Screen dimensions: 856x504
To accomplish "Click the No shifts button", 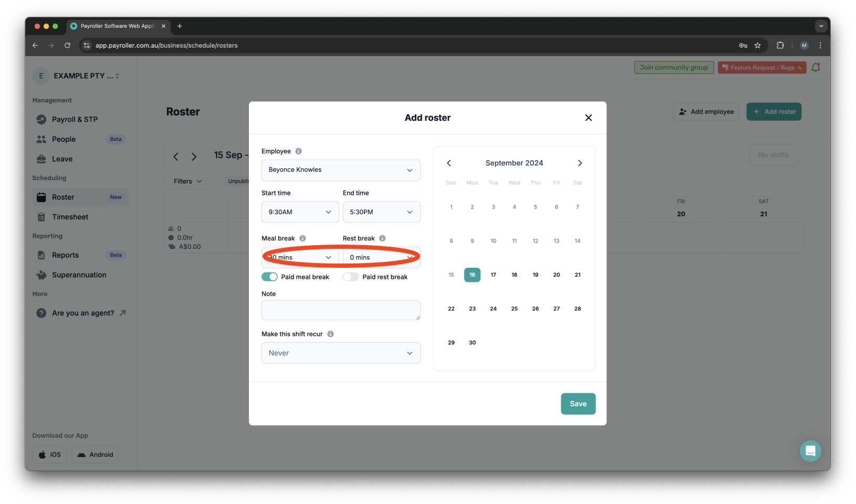I will (x=773, y=155).
